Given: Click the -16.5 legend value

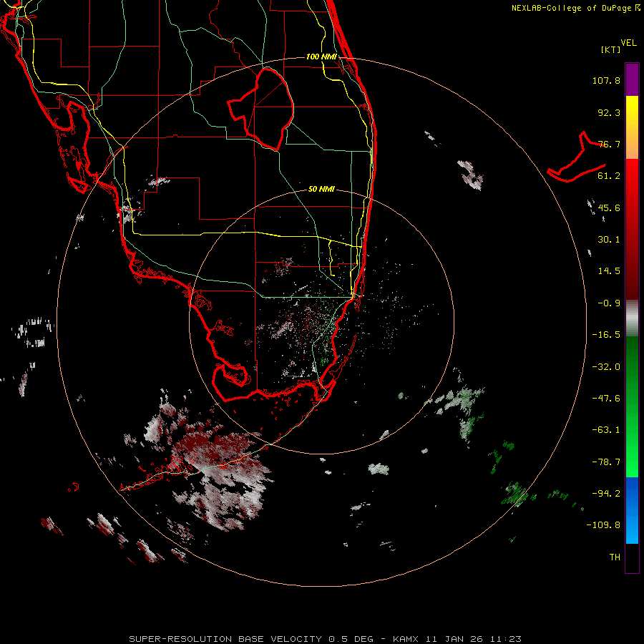Looking at the screenshot, I should tap(606, 335).
